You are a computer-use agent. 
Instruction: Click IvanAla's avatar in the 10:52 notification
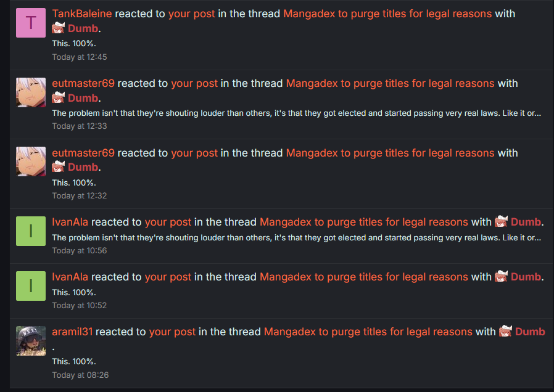(x=31, y=286)
